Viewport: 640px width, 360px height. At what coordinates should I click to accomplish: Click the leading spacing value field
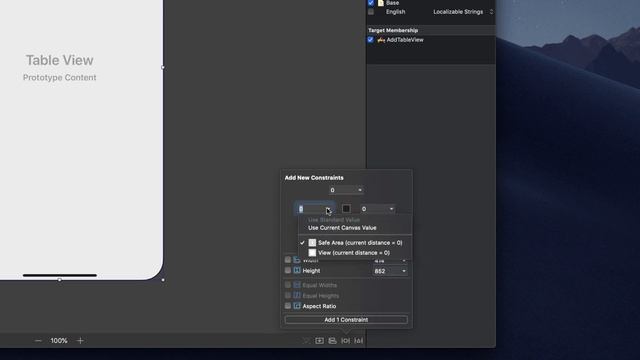coord(311,209)
